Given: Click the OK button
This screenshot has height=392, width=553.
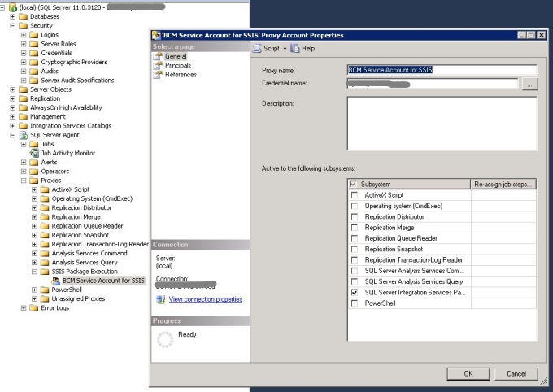Looking at the screenshot, I should coord(468,373).
